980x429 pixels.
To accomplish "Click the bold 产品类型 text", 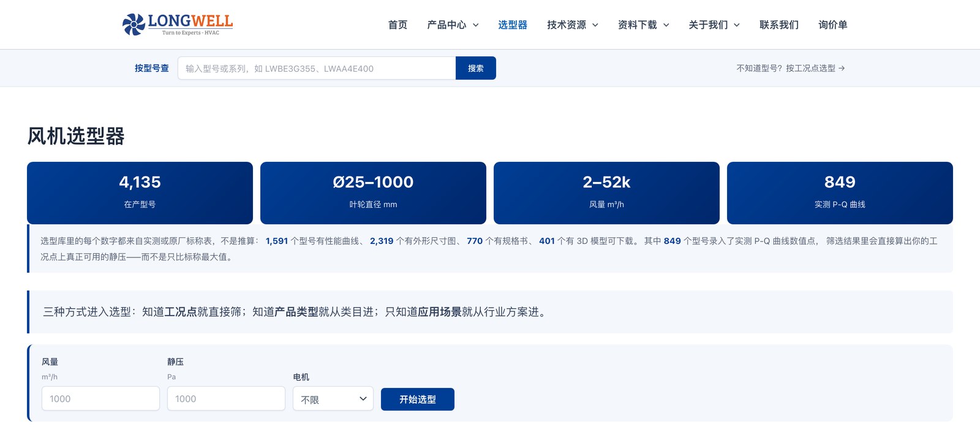I will [296, 312].
